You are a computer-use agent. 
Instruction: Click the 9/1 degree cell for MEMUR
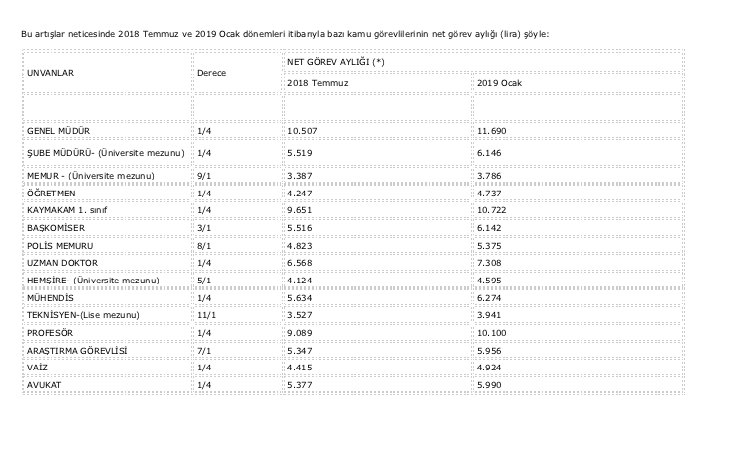click(x=204, y=175)
